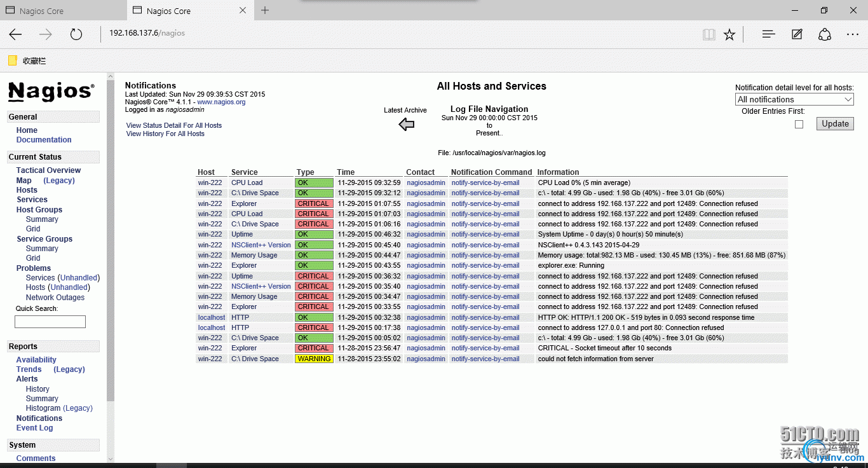The height and width of the screenshot is (468, 868).
Task: Open Documentation sidebar link
Action: 44,140
